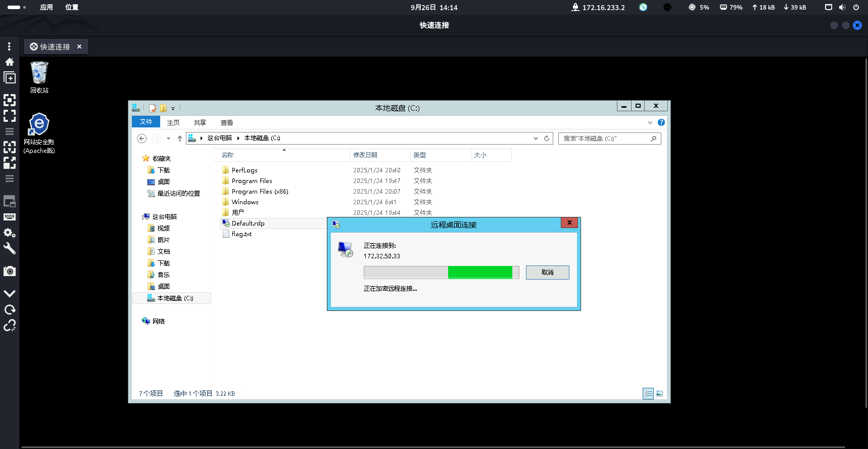Click the duplicate connection icon with plus

[10, 78]
